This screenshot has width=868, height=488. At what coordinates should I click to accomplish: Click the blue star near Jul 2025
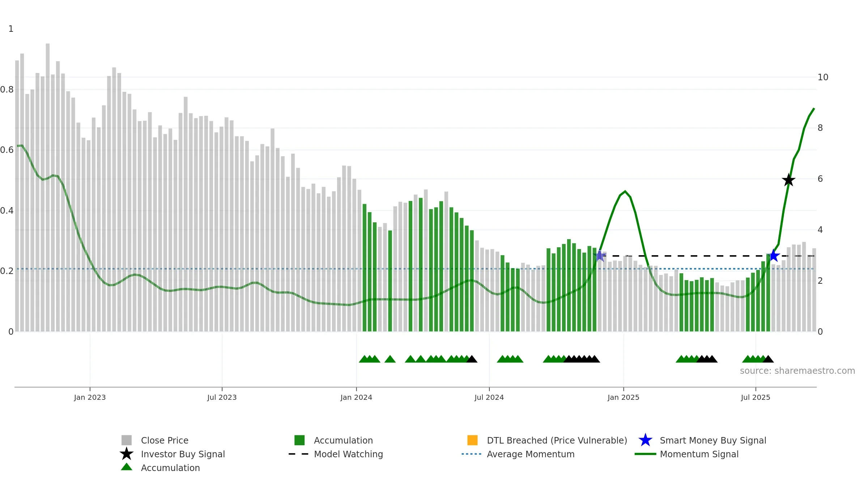(x=773, y=256)
